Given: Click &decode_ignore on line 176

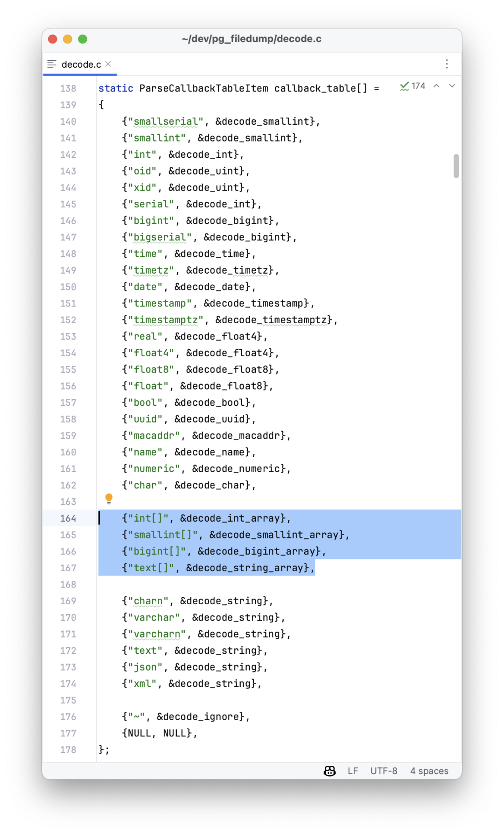Looking at the screenshot, I should pyautogui.click(x=198, y=717).
